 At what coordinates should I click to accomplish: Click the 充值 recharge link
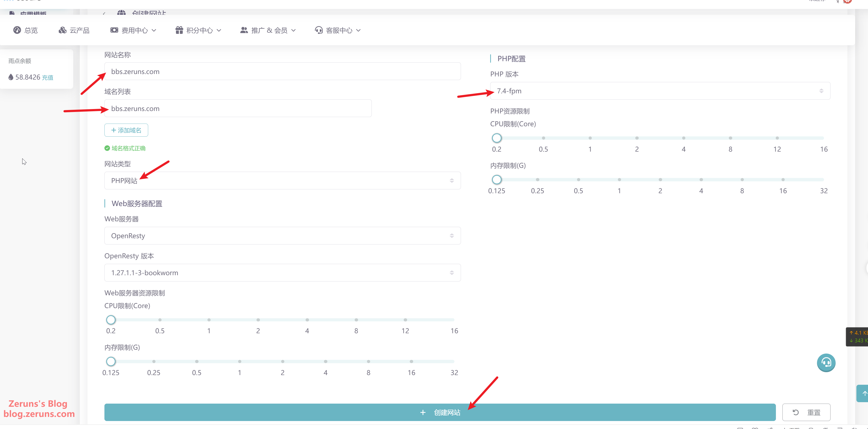pos(48,78)
